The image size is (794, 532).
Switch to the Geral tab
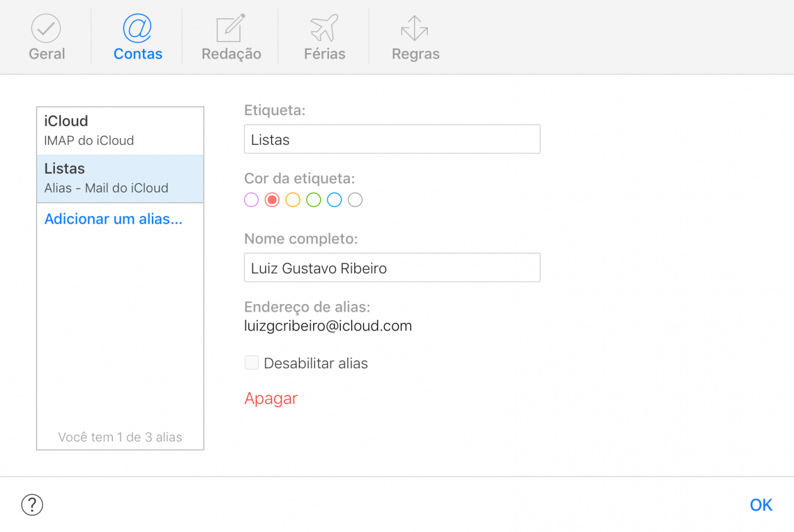click(46, 37)
